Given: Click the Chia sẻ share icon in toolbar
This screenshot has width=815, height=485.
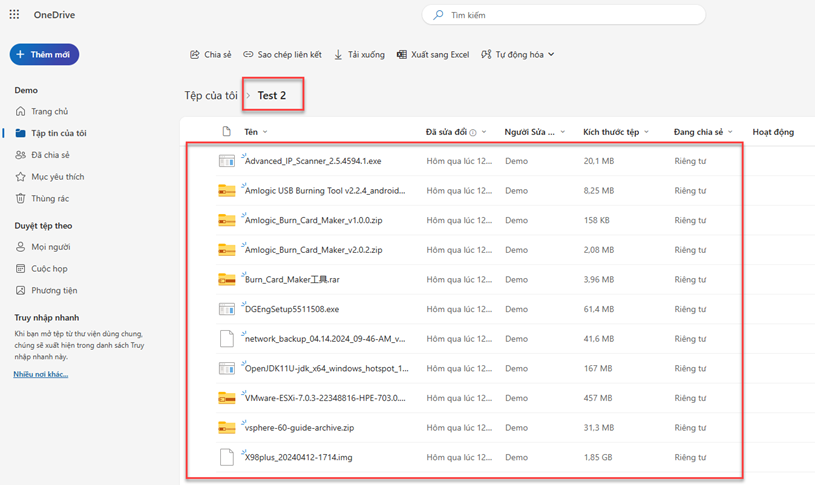Looking at the screenshot, I should point(195,55).
